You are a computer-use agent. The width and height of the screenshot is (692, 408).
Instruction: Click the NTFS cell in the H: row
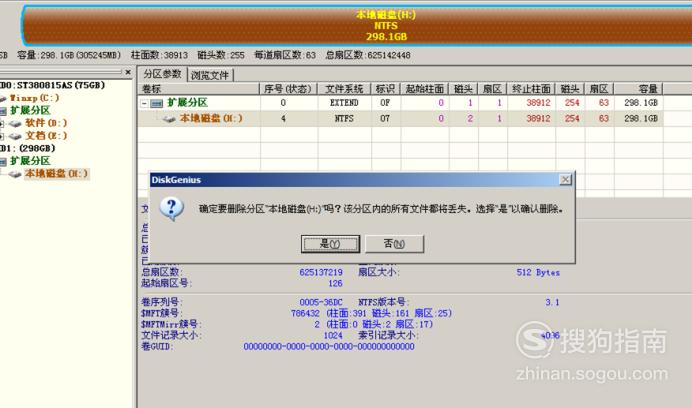(344, 118)
